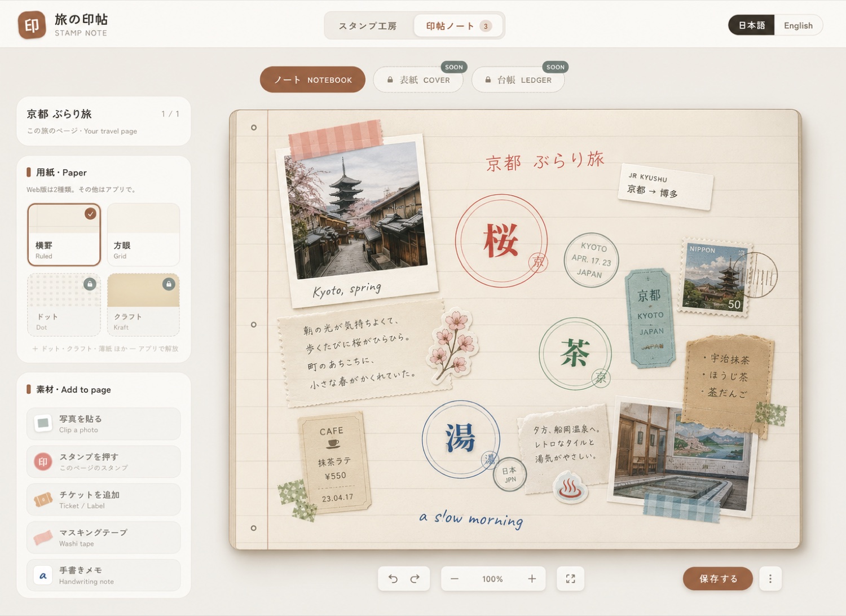Click the green 茶 stamp on the page

tap(575, 354)
